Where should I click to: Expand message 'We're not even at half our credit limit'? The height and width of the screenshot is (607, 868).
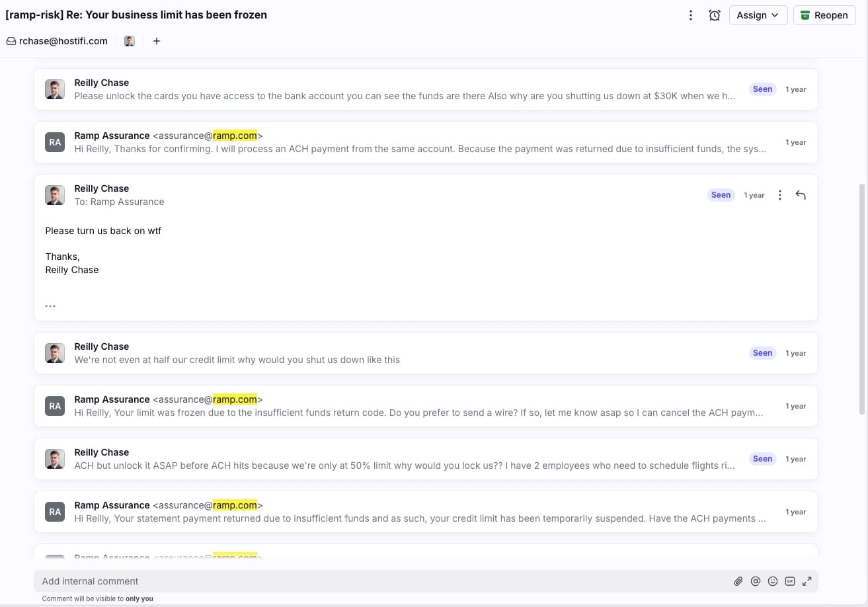(426, 353)
